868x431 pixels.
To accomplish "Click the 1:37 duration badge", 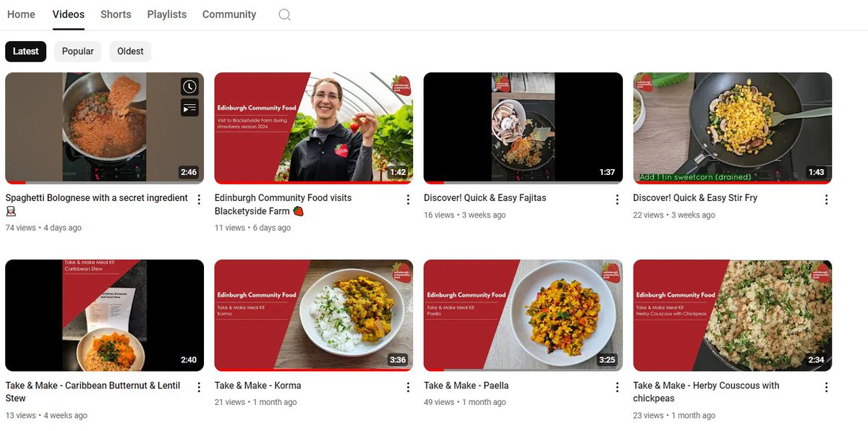I will pyautogui.click(x=607, y=172).
